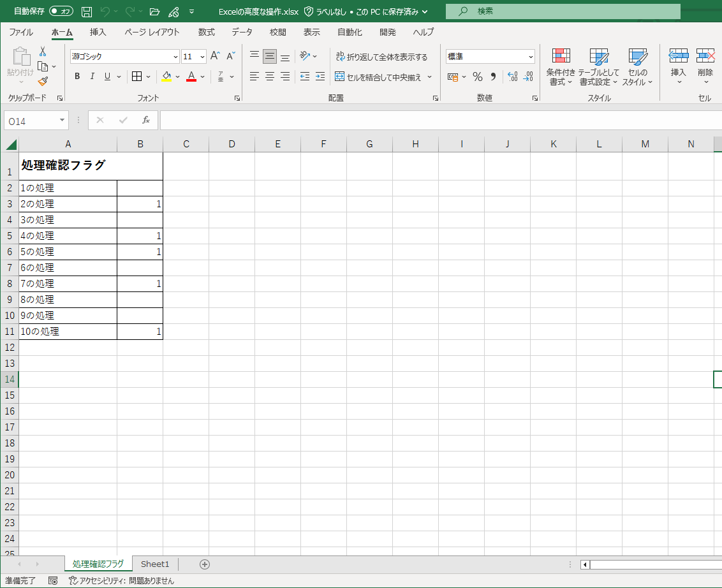The width and height of the screenshot is (722, 588).
Task: Open the 数式 ribbon tab
Action: coord(206,32)
